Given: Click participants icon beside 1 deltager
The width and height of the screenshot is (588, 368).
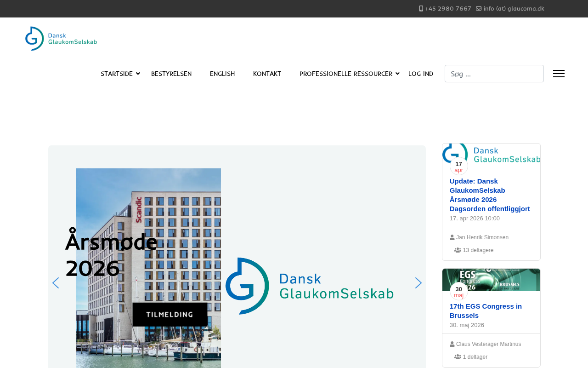Looking at the screenshot, I should point(458,357).
